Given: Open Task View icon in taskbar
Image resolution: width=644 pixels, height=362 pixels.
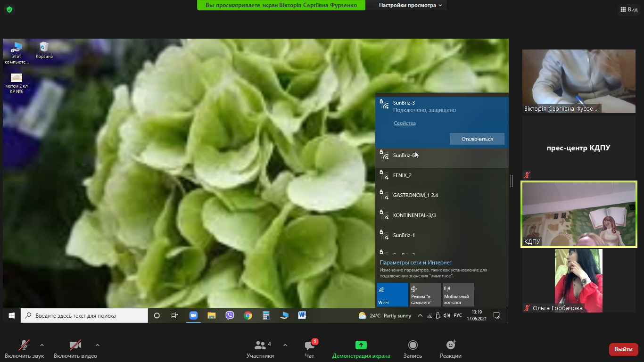Looking at the screenshot, I should pyautogui.click(x=174, y=316).
